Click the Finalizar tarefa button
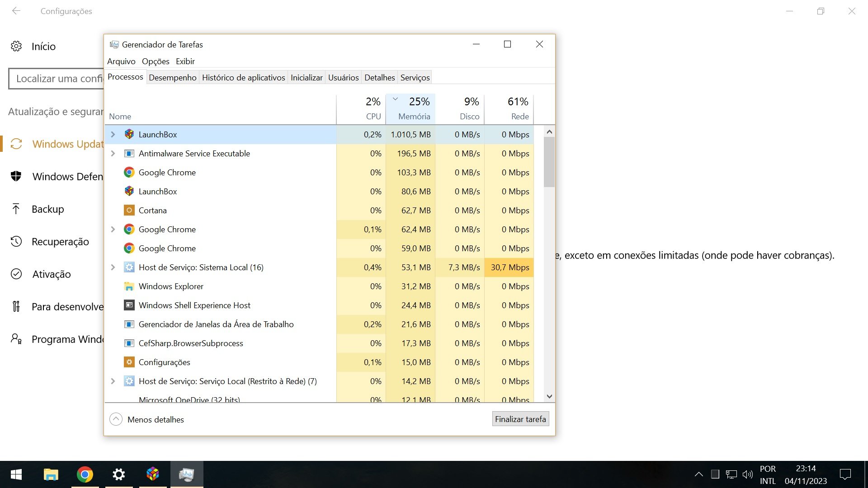868x488 pixels. (x=520, y=419)
